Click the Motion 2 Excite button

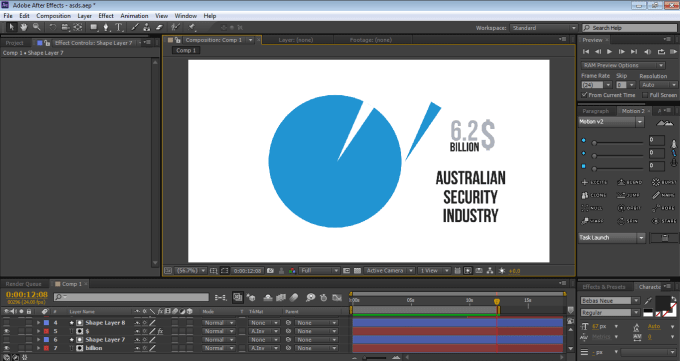point(595,183)
